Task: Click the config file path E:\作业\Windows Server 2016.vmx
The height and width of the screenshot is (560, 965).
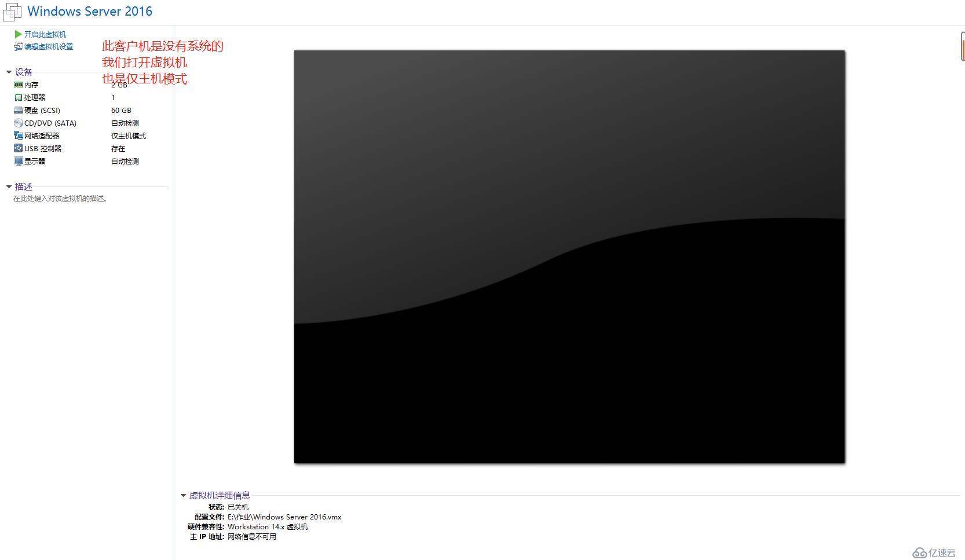Action: (284, 517)
